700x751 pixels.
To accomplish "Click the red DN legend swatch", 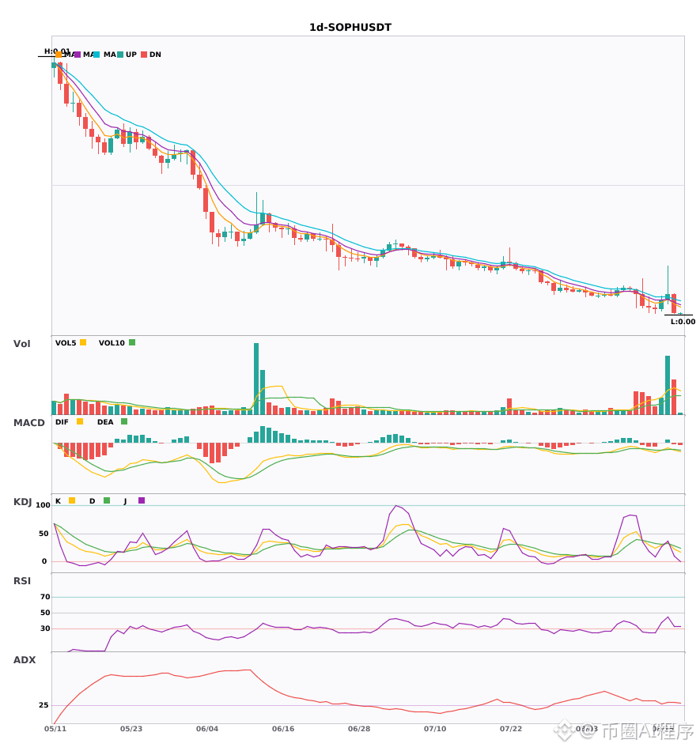I will [144, 55].
